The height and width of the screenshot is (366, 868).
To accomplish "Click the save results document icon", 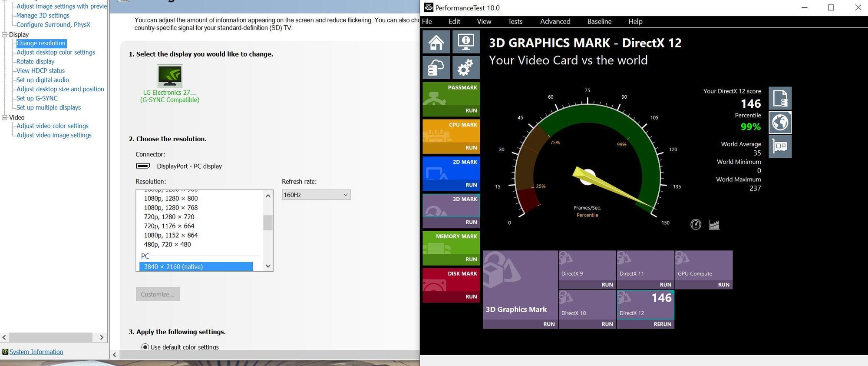I will click(x=780, y=98).
